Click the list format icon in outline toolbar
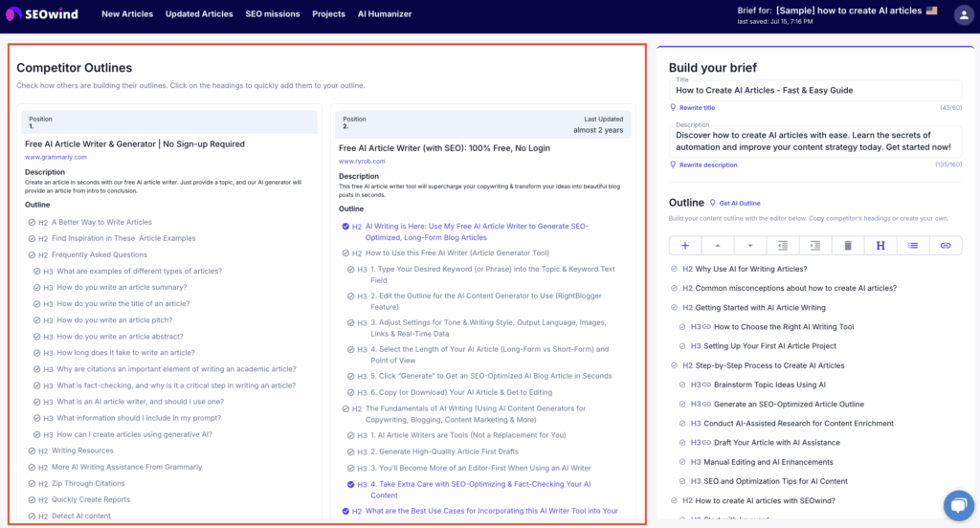 click(x=913, y=246)
